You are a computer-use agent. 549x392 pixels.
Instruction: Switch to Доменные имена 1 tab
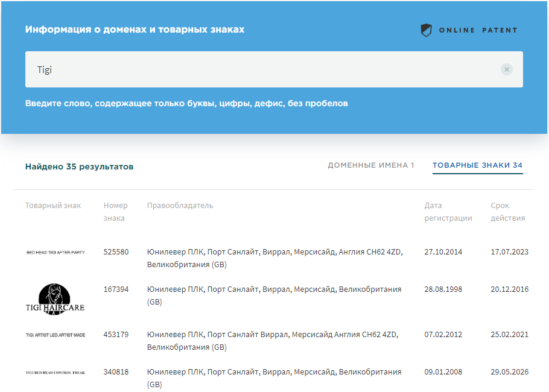pyautogui.click(x=370, y=165)
